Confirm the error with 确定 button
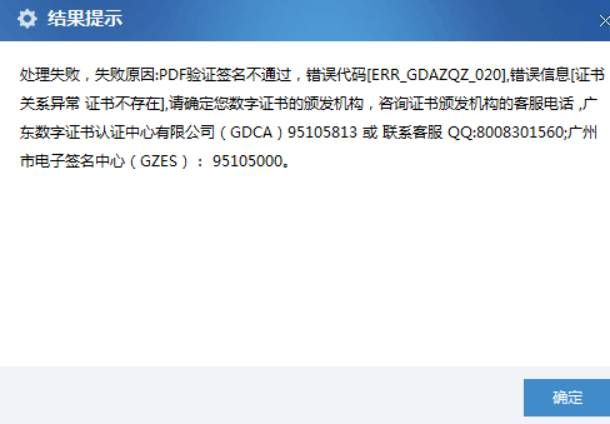This screenshot has width=610, height=424. pyautogui.click(x=567, y=398)
